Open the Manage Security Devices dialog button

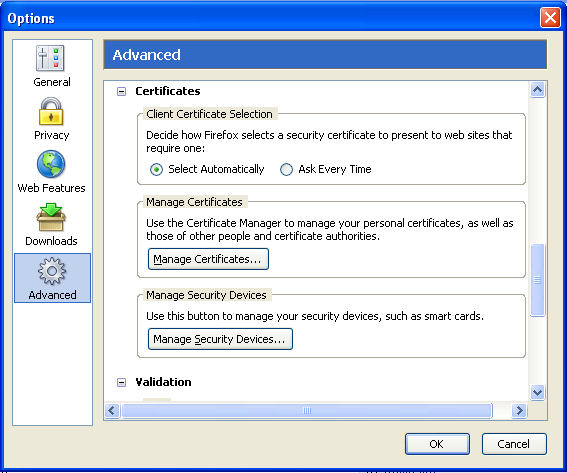(220, 339)
